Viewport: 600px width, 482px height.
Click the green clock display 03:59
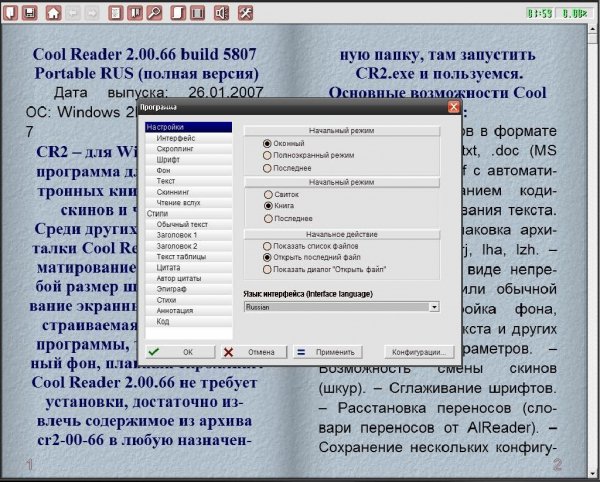tap(540, 13)
